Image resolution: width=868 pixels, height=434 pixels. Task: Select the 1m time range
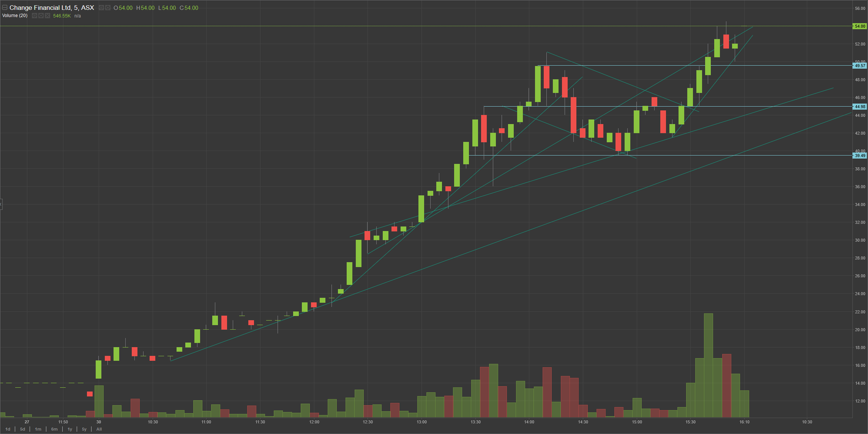pyautogui.click(x=38, y=429)
